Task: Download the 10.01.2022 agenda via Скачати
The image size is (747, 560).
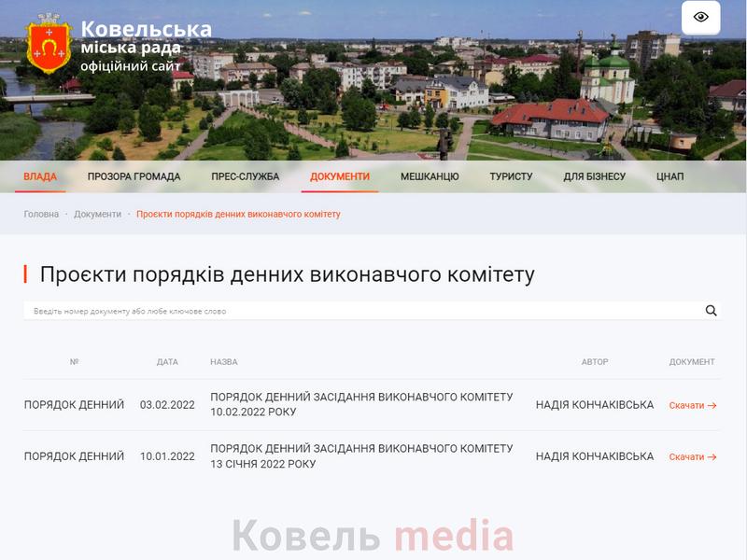Action: [693, 456]
